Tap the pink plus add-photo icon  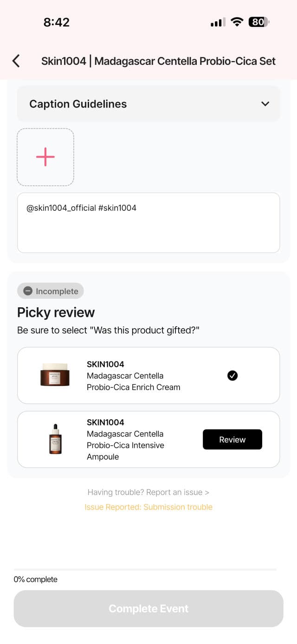(x=45, y=157)
